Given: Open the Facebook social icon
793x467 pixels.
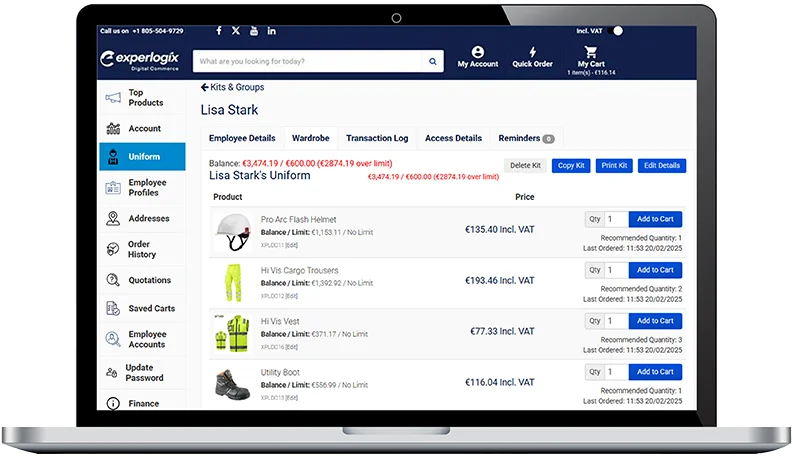Looking at the screenshot, I should 220,31.
